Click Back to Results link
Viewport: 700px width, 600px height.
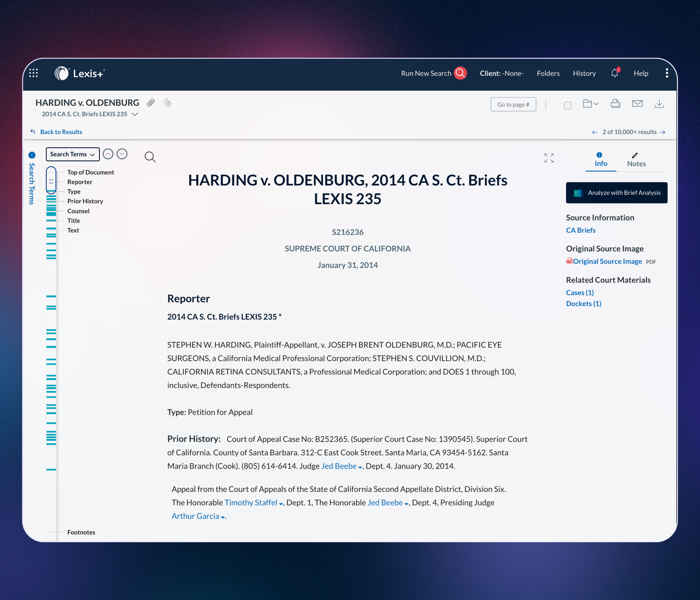click(x=61, y=132)
